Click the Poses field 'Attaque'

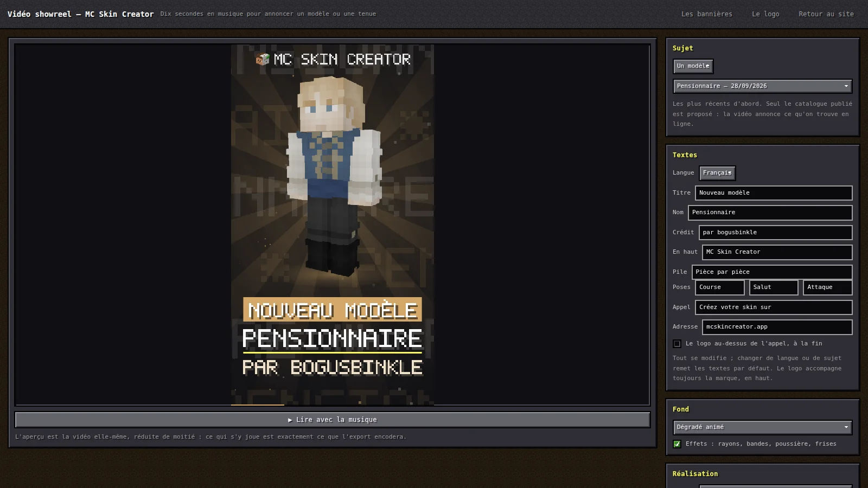[x=827, y=287]
